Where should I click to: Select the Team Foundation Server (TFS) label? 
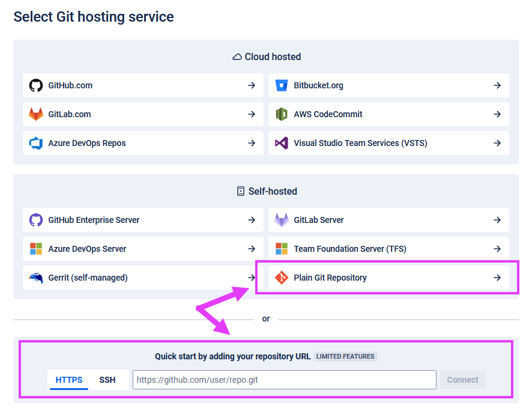(x=350, y=249)
